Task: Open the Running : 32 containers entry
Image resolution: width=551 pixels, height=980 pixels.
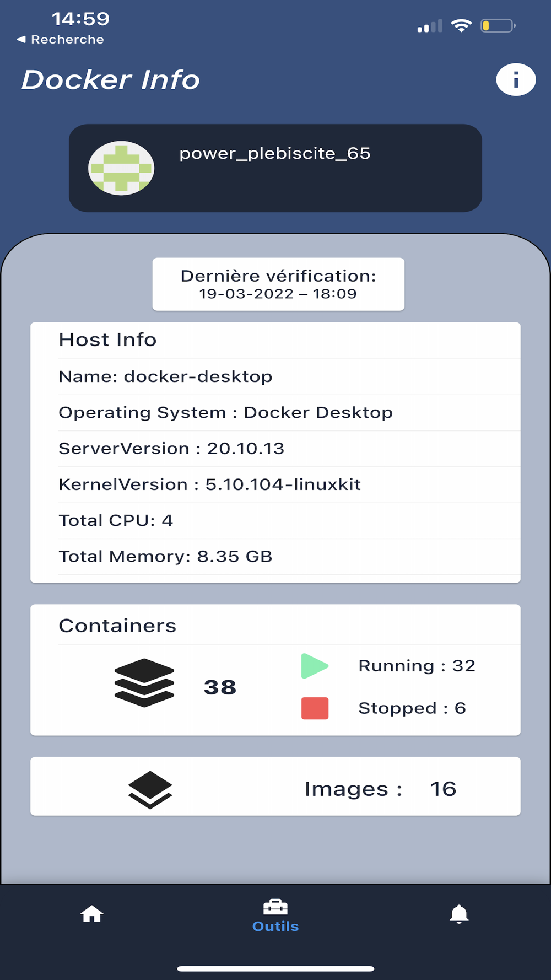Action: tap(417, 666)
